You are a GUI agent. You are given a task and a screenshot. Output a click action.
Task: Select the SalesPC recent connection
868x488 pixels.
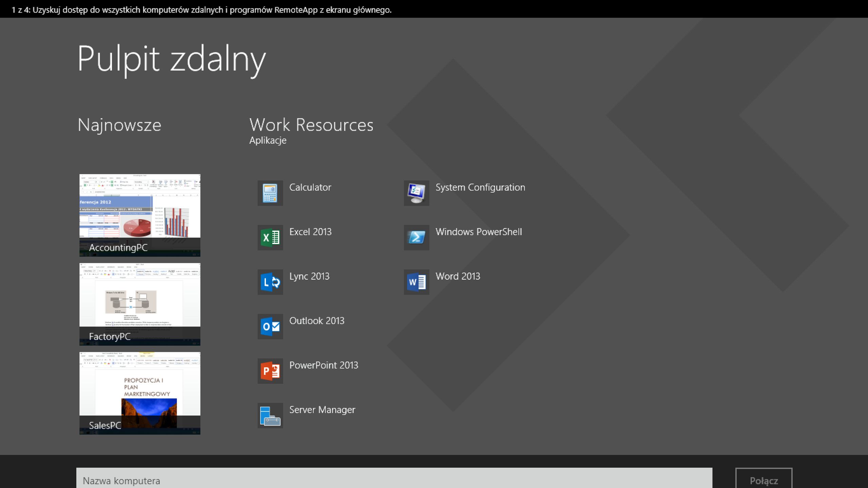pyautogui.click(x=140, y=393)
